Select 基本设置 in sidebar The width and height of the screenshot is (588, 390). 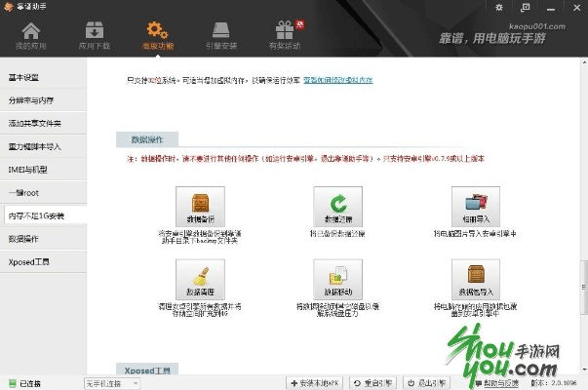(44, 78)
